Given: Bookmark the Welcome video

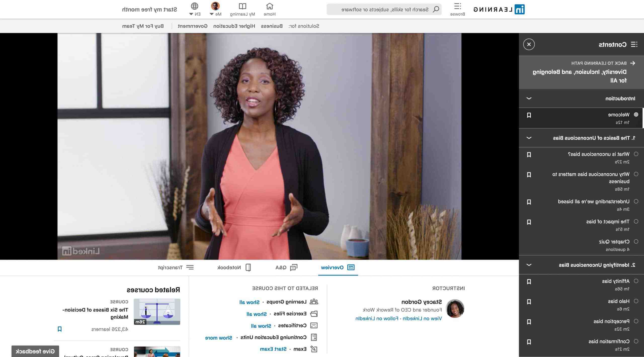Looking at the screenshot, I should 529,115.
